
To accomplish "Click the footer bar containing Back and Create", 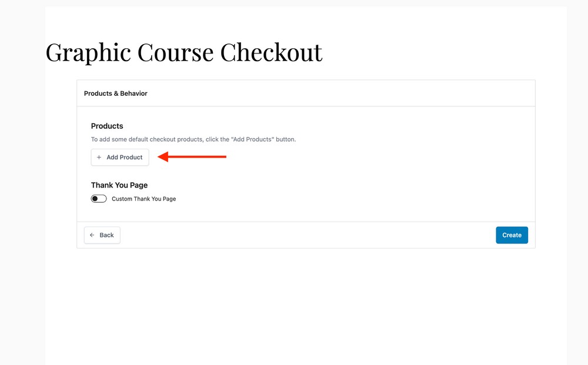I will coord(306,235).
